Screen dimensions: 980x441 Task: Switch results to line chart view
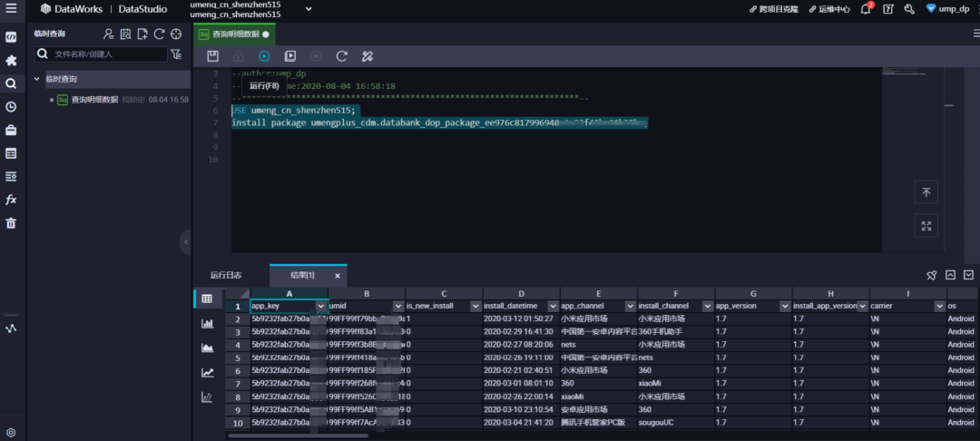click(207, 372)
